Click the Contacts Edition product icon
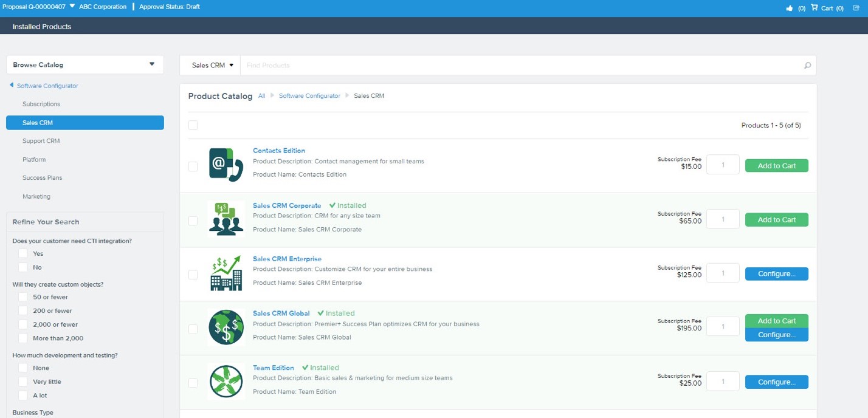The image size is (868, 418). pos(226,165)
